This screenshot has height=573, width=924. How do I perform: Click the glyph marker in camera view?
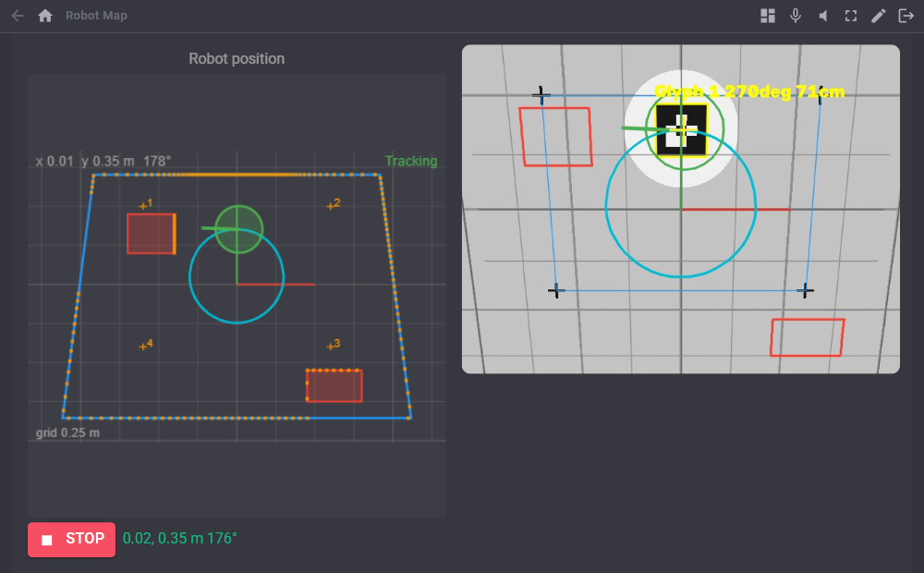click(x=682, y=130)
